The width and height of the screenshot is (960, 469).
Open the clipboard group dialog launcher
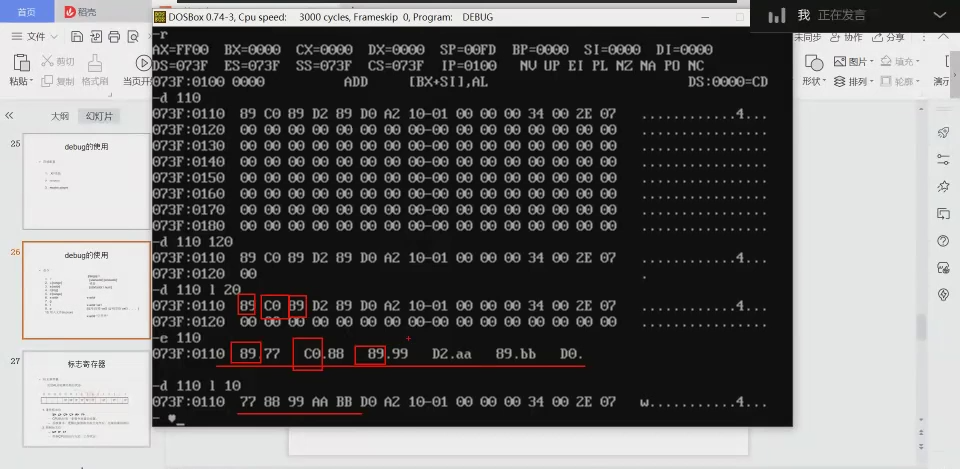[110, 94]
